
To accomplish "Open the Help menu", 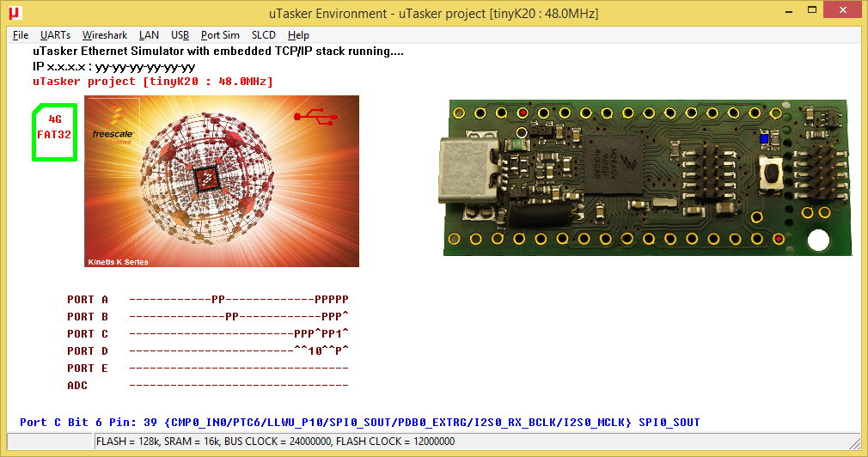I will click(298, 35).
